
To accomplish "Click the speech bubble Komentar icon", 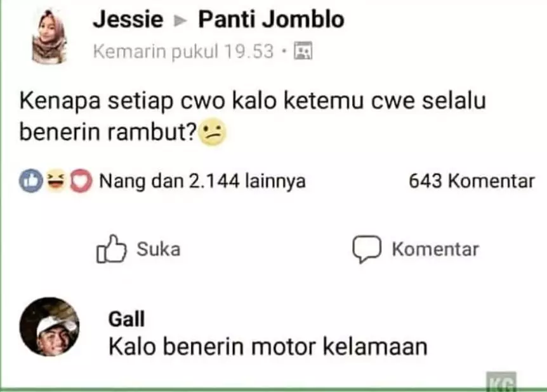I will click(367, 249).
